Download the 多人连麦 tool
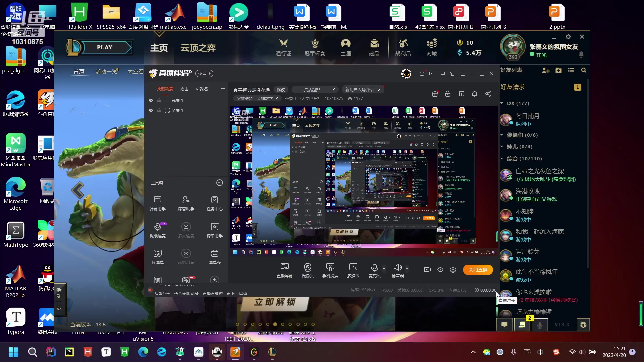Image resolution: width=644 pixels, height=362 pixels. pos(186,230)
